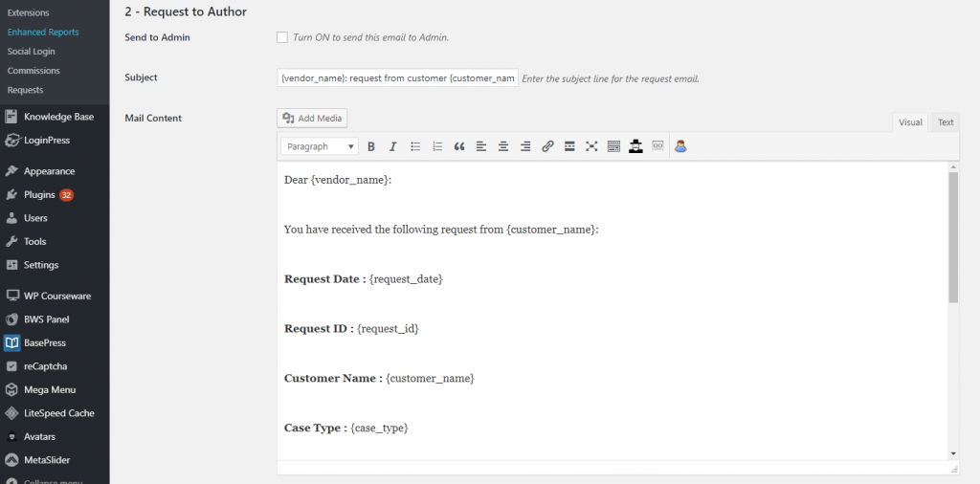980x484 pixels.
Task: Insert a numbered list
Action: [x=437, y=146]
